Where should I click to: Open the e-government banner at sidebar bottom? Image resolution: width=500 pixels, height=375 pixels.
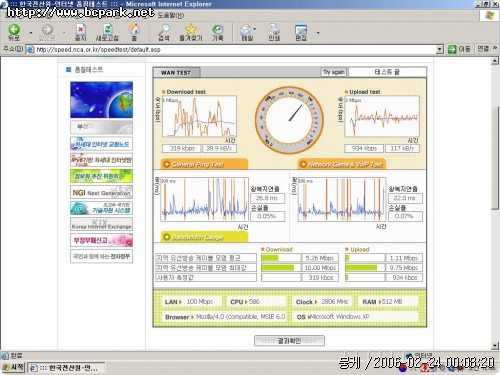101,256
